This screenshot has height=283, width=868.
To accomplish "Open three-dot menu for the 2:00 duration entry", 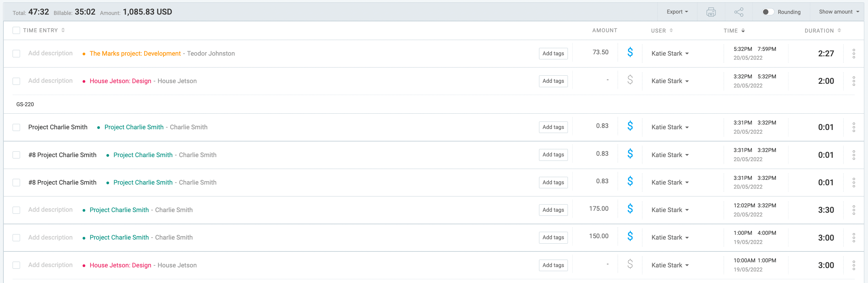I will 854,81.
